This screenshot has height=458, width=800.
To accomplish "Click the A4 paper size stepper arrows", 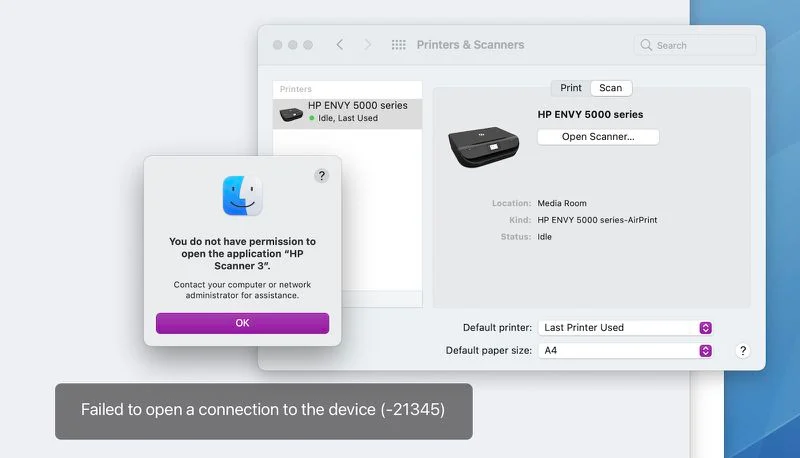I will pyautogui.click(x=706, y=351).
